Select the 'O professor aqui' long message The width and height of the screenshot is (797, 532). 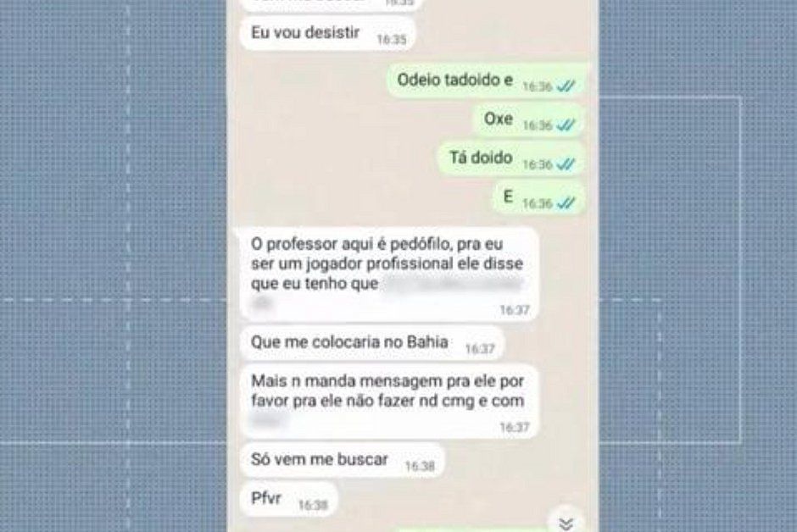coord(387,274)
